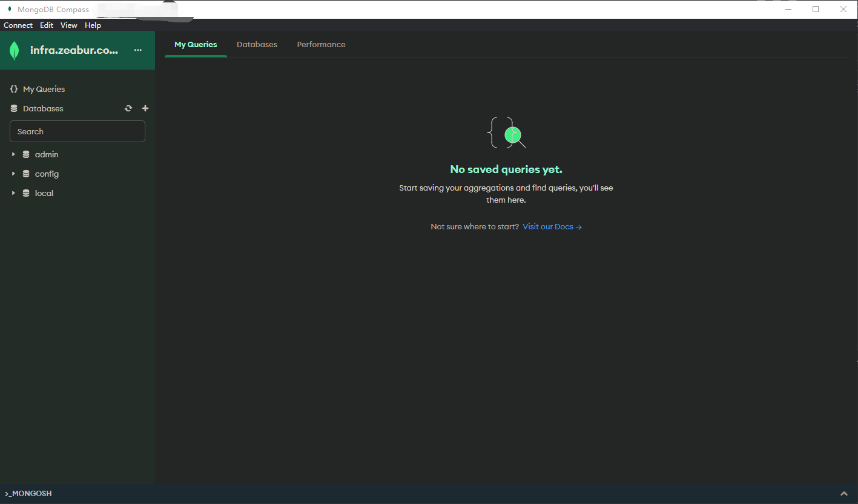The height and width of the screenshot is (504, 858).
Task: Open the View menu
Action: pyautogui.click(x=69, y=25)
